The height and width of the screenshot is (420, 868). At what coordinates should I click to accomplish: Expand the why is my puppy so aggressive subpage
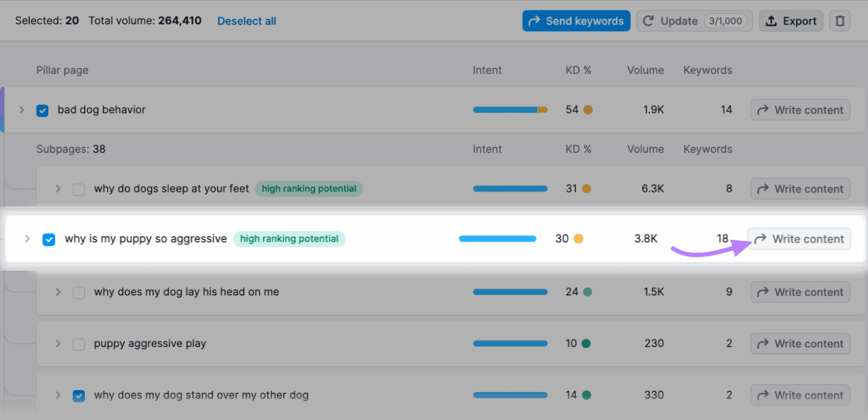pos(27,239)
